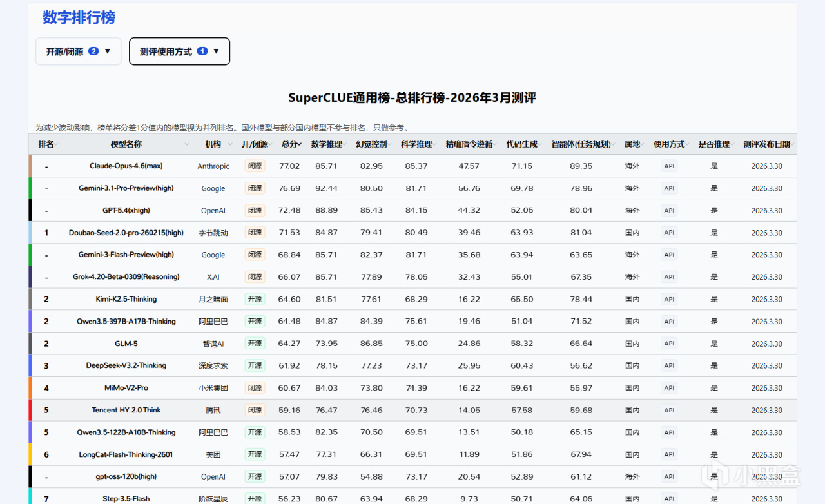This screenshot has width=825, height=504.
Task: Click the API badge in Tencent HY 2.0 Think row
Action: pyautogui.click(x=669, y=410)
